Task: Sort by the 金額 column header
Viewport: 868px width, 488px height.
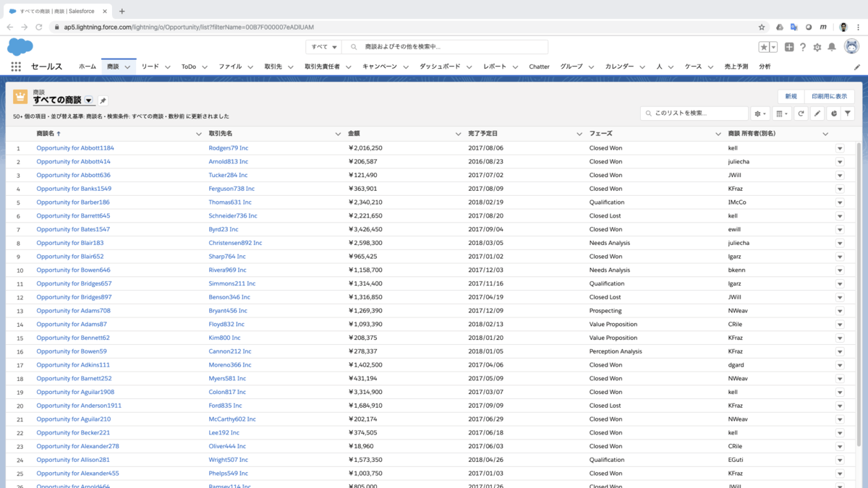Action: [x=354, y=134]
